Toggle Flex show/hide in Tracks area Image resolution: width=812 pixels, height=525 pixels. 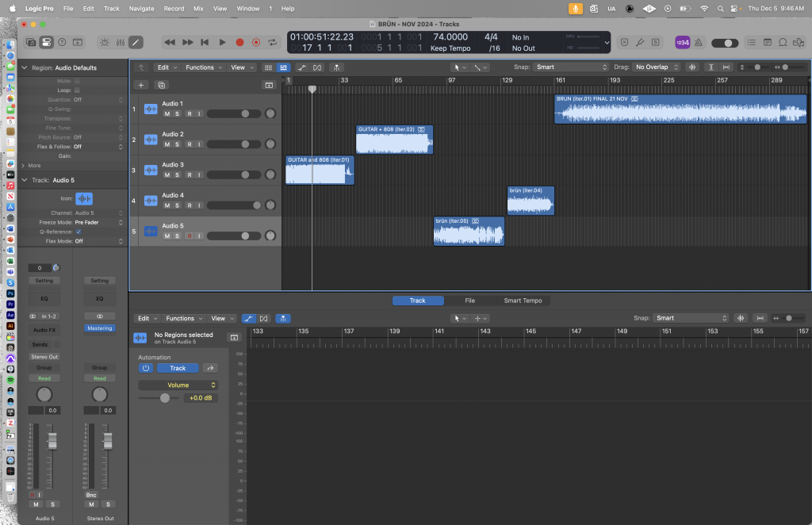(317, 67)
